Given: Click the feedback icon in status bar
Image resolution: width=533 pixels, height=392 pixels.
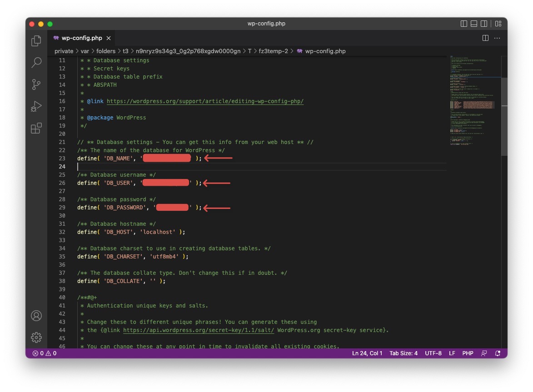Looking at the screenshot, I should tap(484, 353).
